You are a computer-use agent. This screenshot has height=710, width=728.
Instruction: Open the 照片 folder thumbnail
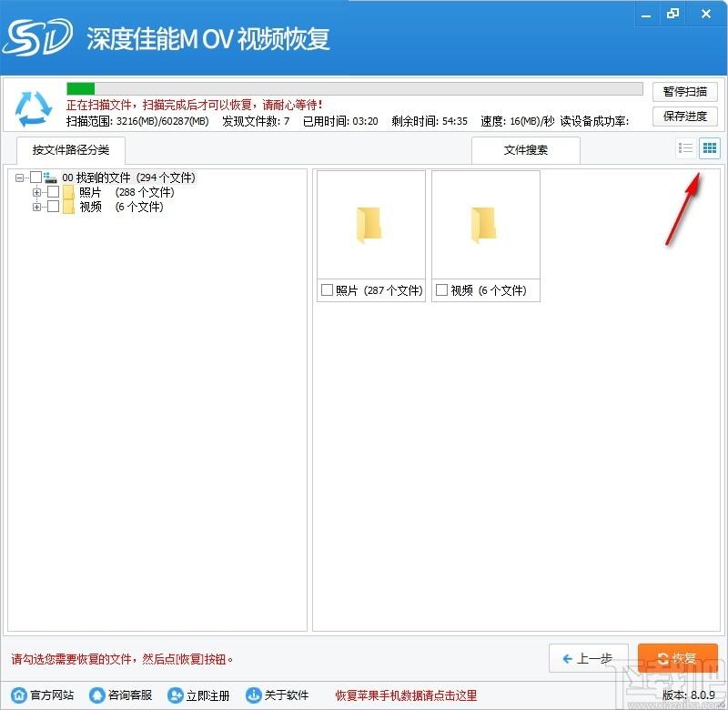(370, 225)
